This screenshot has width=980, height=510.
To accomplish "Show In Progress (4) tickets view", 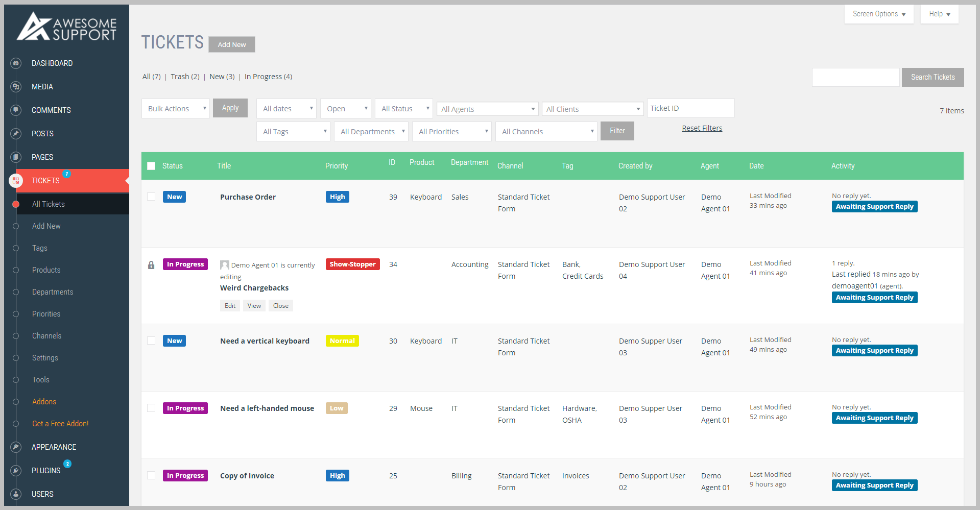I will [x=269, y=77].
